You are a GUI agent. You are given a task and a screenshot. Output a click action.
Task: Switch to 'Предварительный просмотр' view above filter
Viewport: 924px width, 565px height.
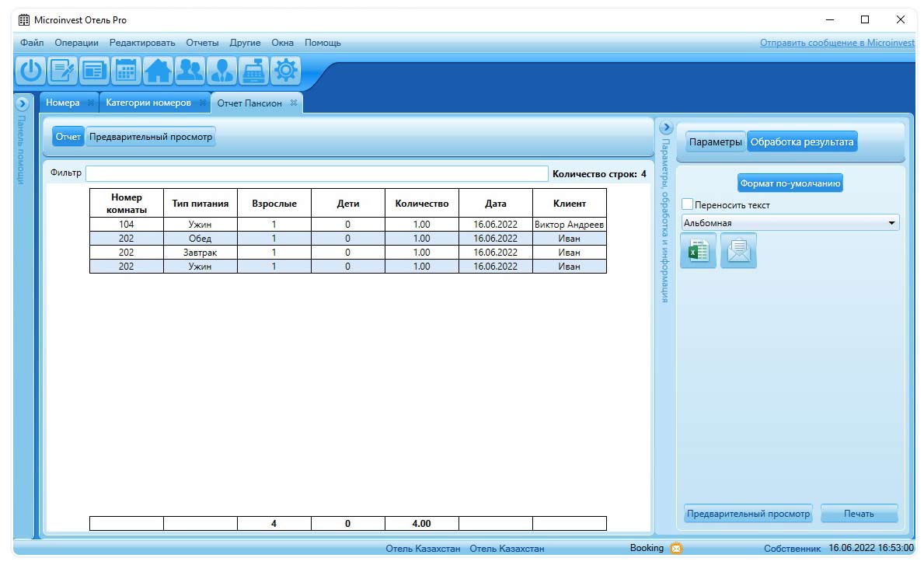coord(151,137)
